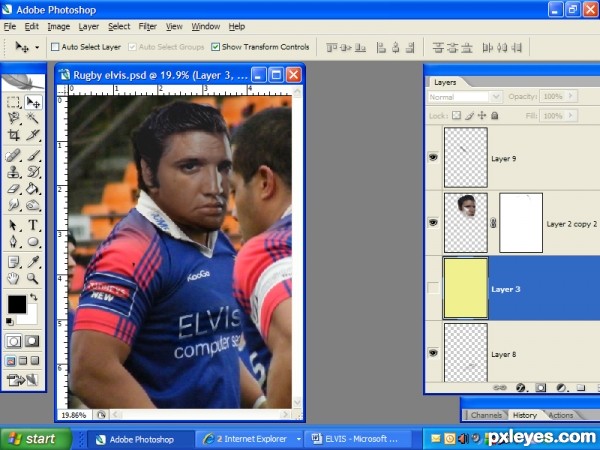Click Layer 3 yellow thumbnail
The image size is (600, 450).
pos(465,288)
